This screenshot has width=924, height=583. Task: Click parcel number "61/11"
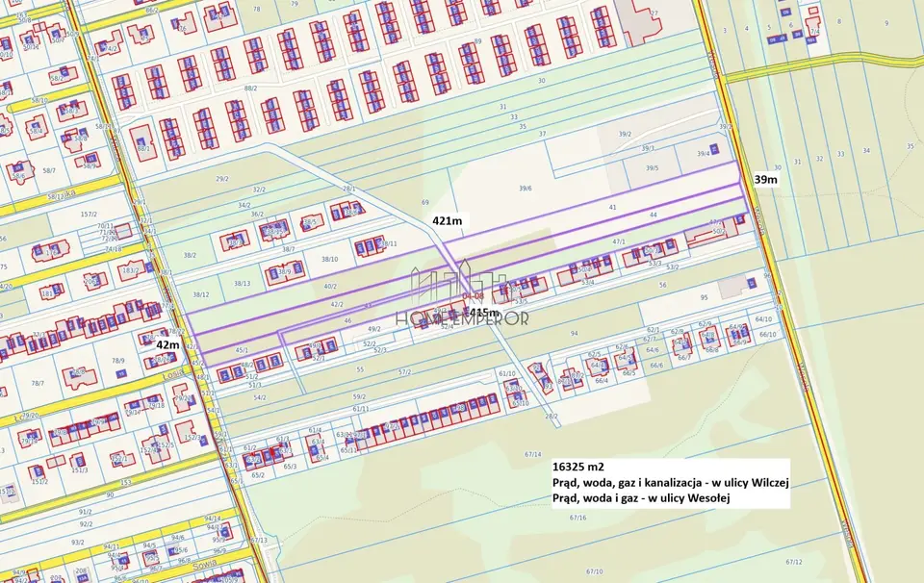(361, 409)
